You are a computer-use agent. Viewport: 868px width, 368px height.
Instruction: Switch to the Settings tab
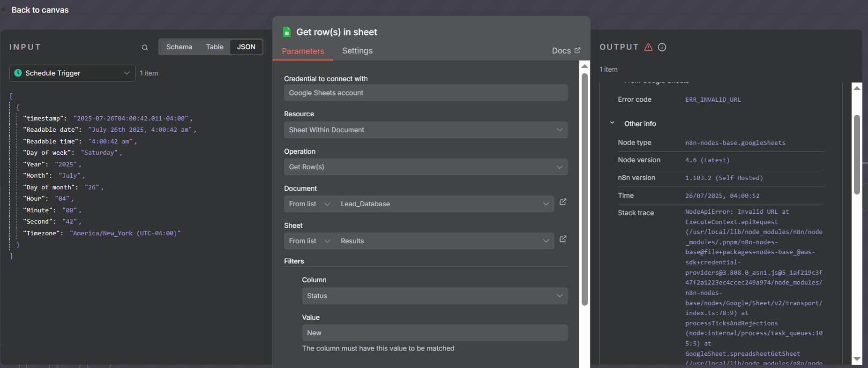[x=358, y=51]
